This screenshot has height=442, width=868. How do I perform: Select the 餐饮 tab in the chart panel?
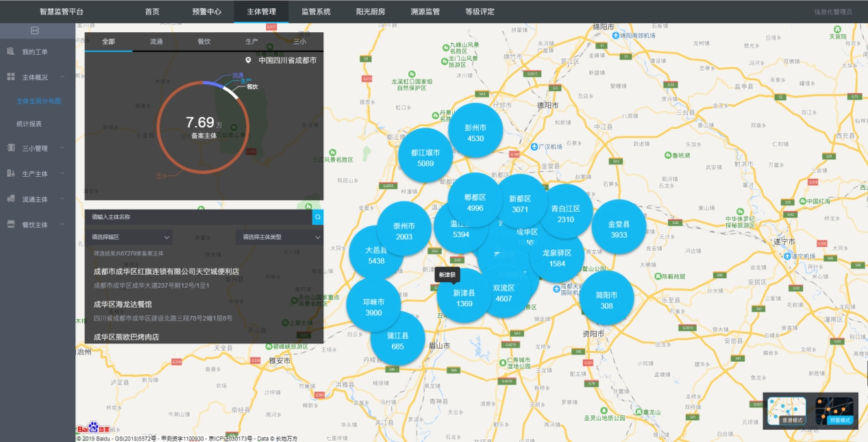tap(204, 42)
